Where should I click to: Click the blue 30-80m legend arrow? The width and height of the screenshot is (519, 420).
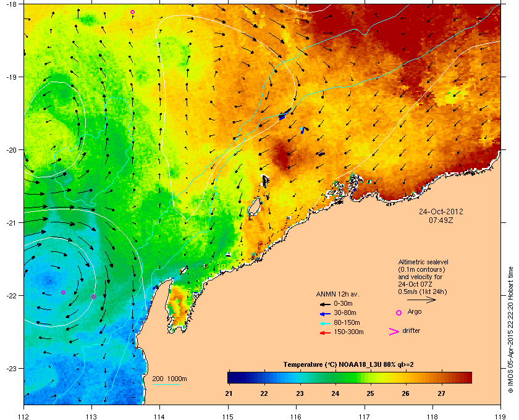pos(325,313)
